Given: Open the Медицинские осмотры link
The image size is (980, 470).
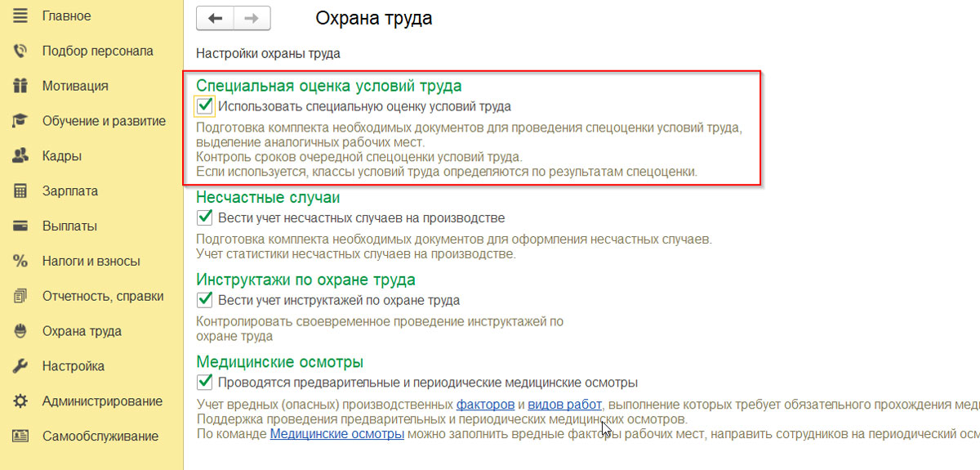Looking at the screenshot, I should (336, 434).
